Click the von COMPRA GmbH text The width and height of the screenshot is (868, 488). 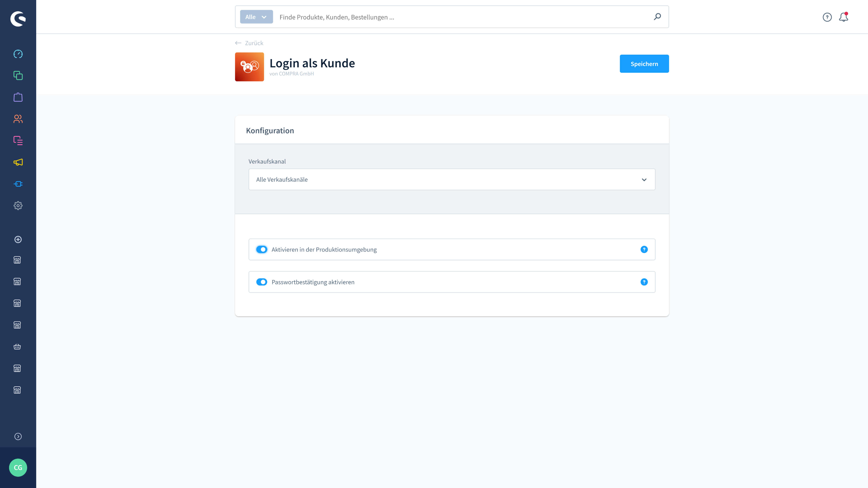click(291, 74)
